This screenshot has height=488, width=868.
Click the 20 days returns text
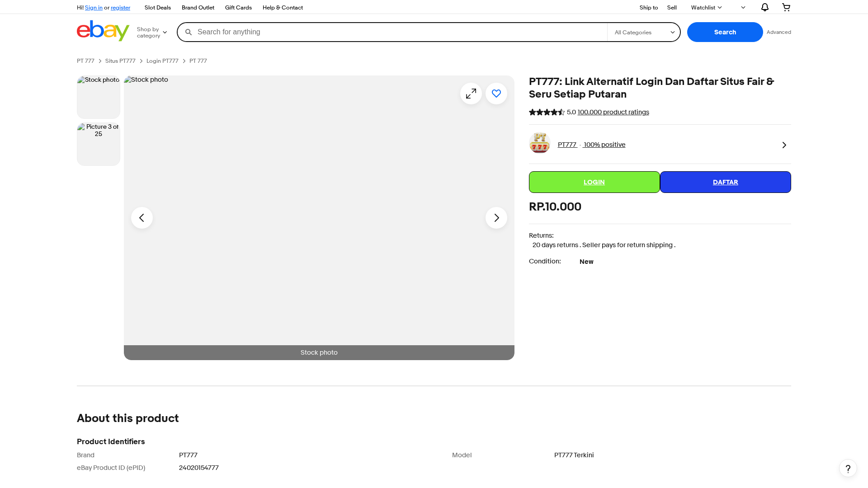pyautogui.click(x=555, y=245)
